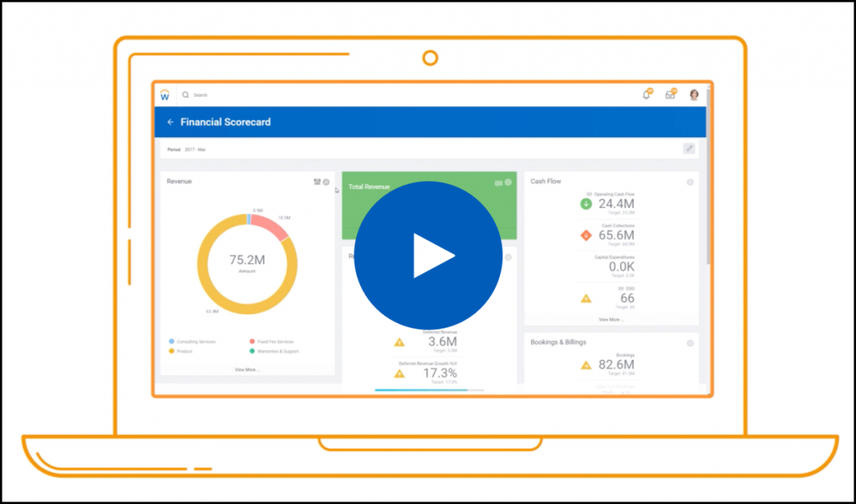Click the Workday logo
Viewport: 856px width, 504px height.
pos(167,94)
